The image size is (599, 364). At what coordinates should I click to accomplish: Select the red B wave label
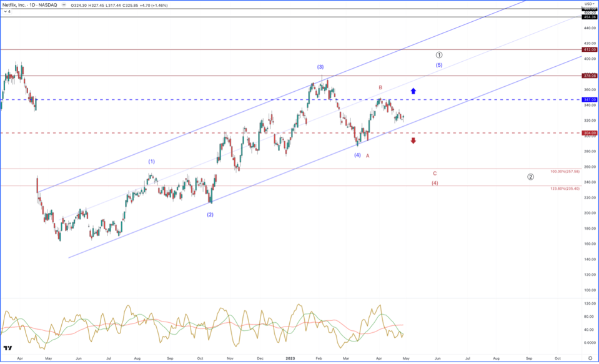[380, 88]
